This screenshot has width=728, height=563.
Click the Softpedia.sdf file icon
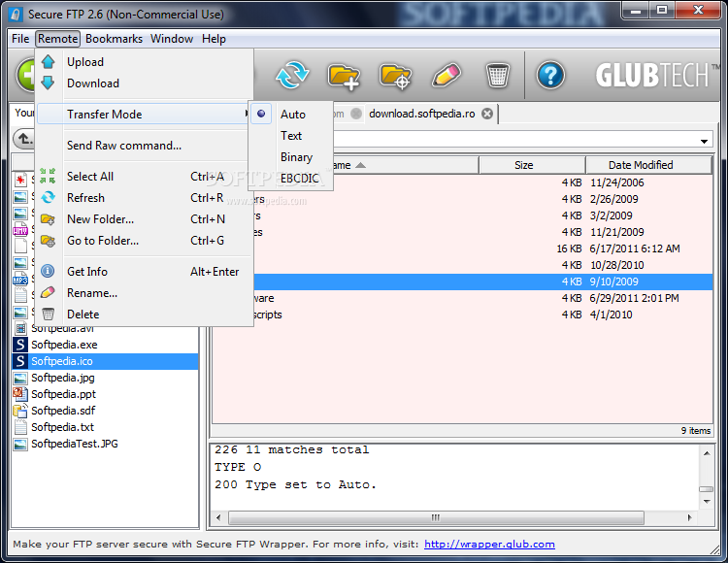click(20, 411)
